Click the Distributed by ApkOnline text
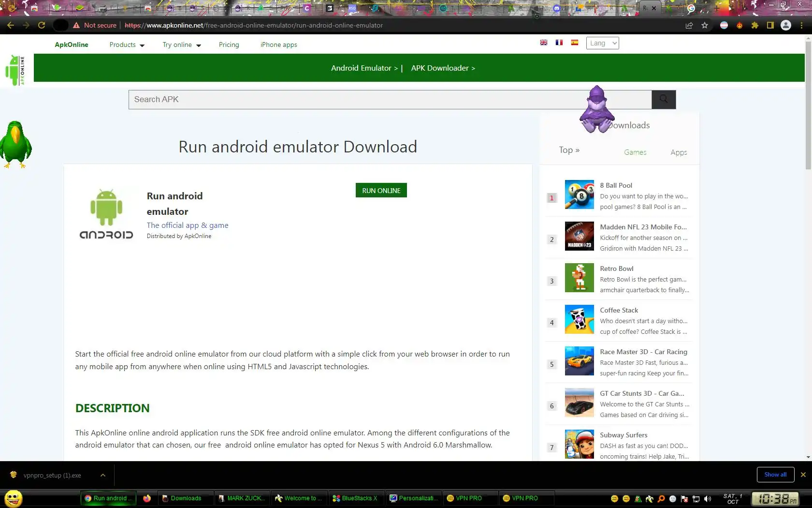This screenshot has width=812, height=508. [x=179, y=236]
